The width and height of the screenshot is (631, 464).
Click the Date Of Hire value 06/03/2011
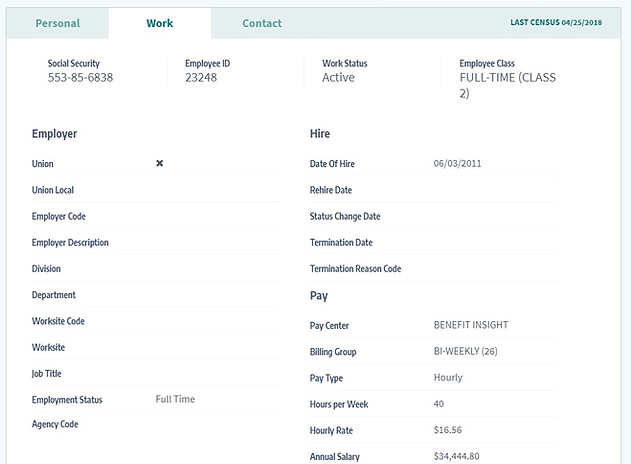click(458, 163)
